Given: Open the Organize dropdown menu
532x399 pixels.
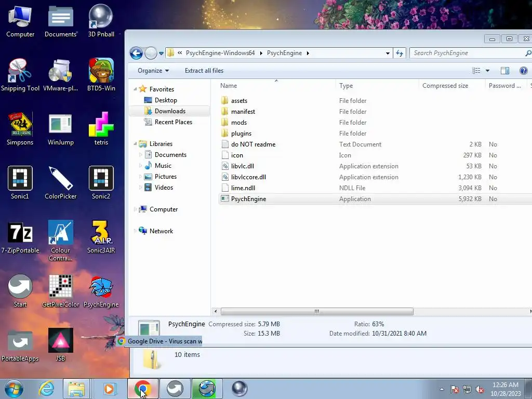Looking at the screenshot, I should pyautogui.click(x=153, y=71).
